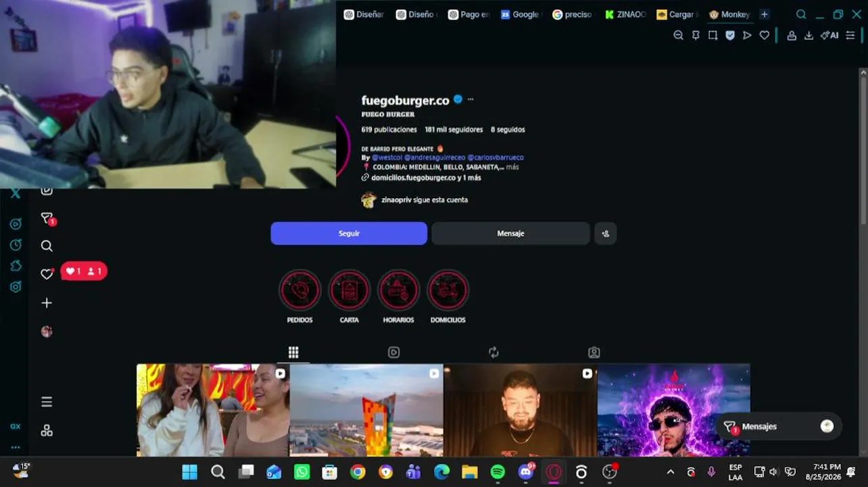Open the floating Mensajes panel
The width and height of the screenshot is (868, 487).
click(x=779, y=427)
